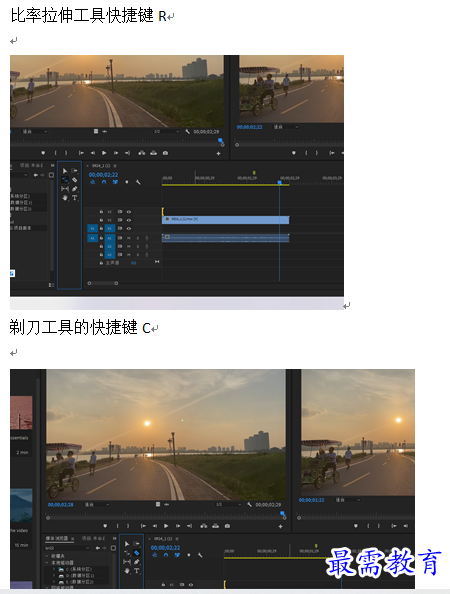Select the audio clip on track A1
The height and width of the screenshot is (594, 450).
(225, 238)
